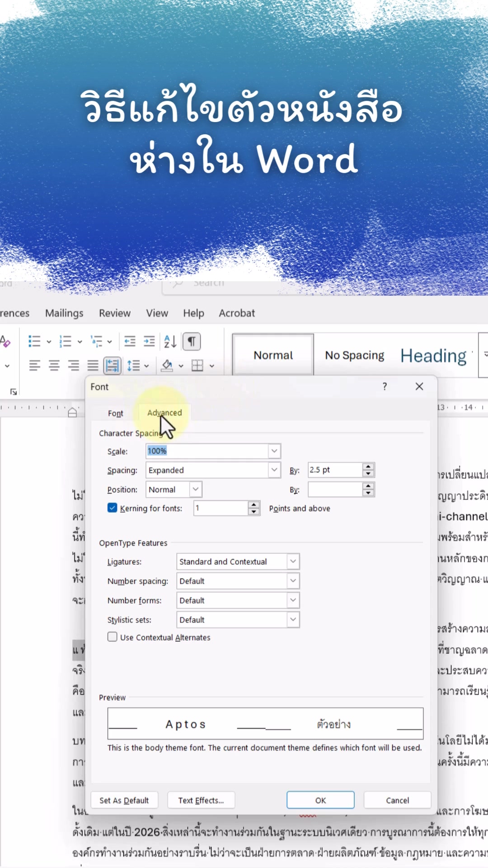Image resolution: width=488 pixels, height=868 pixels.
Task: Select the Advanced tab in Font dialog
Action: (x=164, y=413)
